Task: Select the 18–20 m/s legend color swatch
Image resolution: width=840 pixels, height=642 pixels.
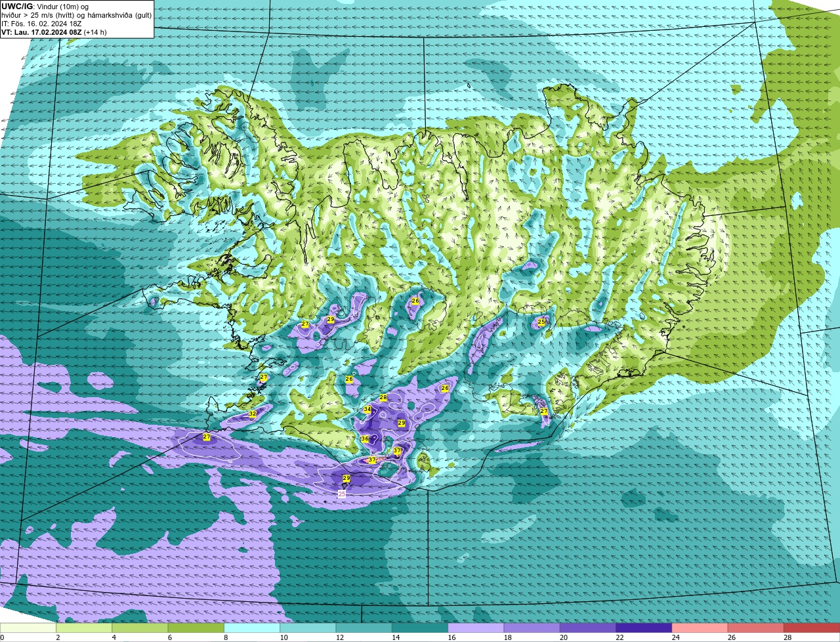Action: [x=532, y=628]
